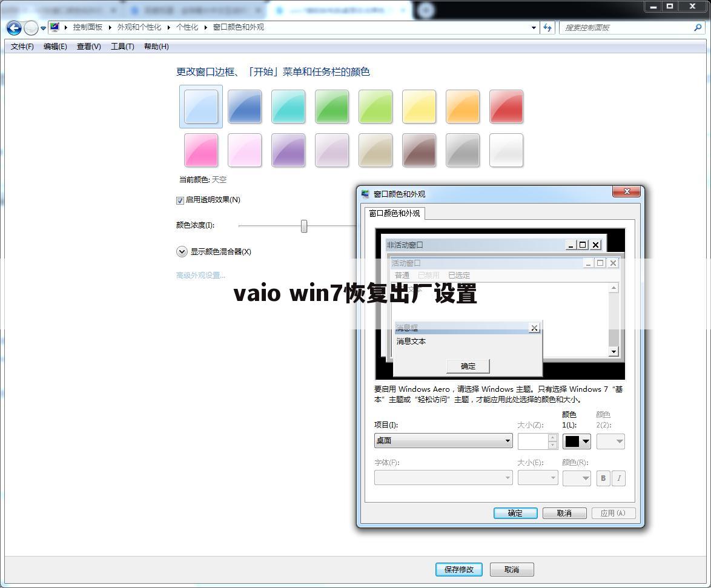Click 取消 in the dialog

coord(564,513)
